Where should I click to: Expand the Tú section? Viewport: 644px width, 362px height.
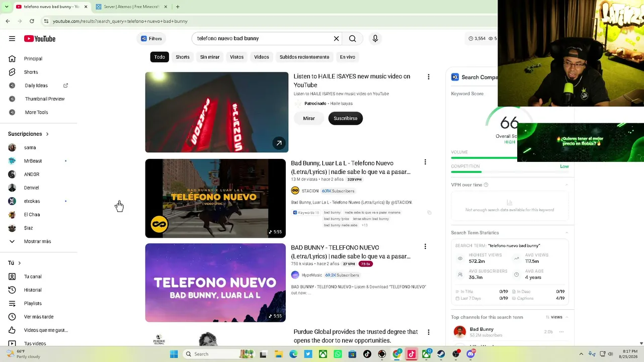15,263
